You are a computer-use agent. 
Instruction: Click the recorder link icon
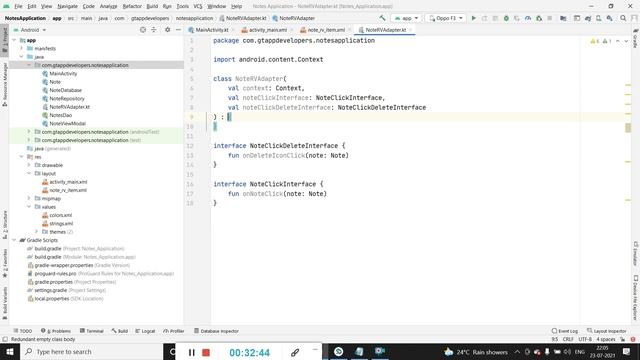click(295, 353)
